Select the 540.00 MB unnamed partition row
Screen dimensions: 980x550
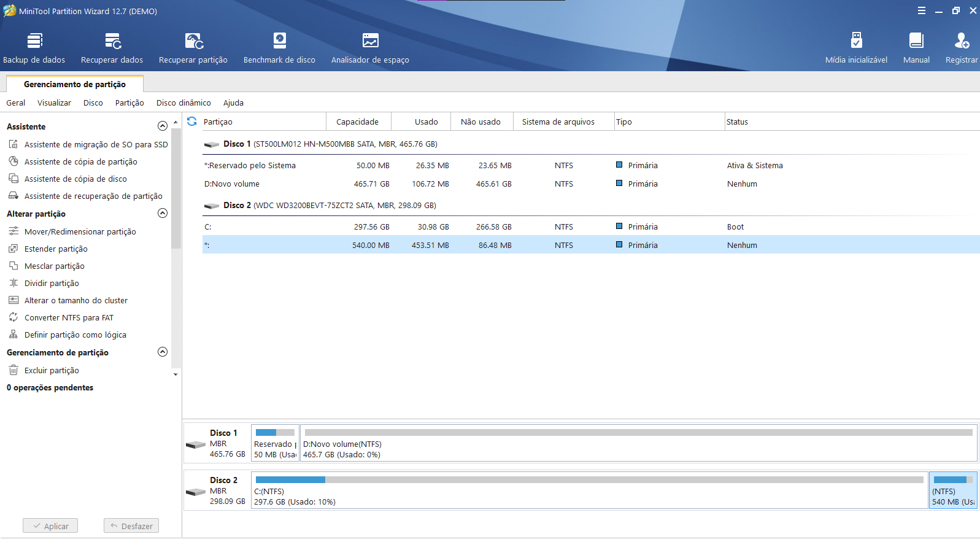tap(591, 245)
